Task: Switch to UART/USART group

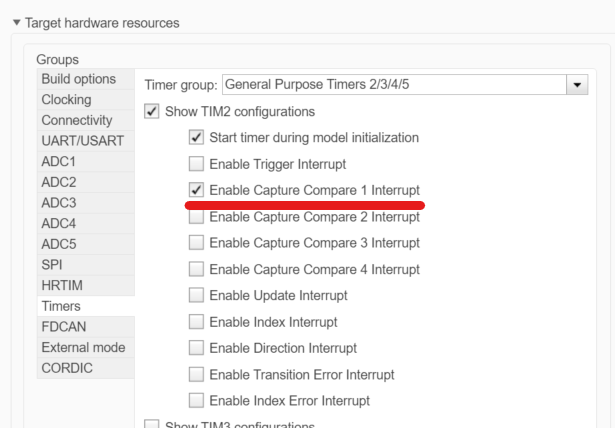Action: [81, 141]
